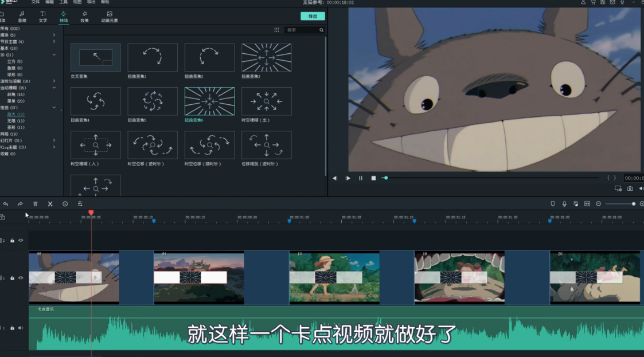Screen dimensions: 644x357
Task: Click the add track icon left of ruler
Action: coord(2,217)
